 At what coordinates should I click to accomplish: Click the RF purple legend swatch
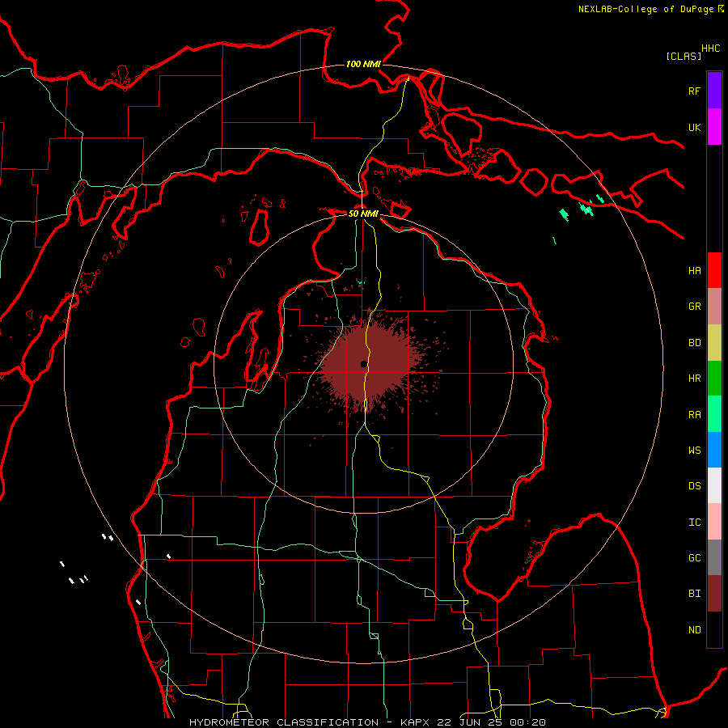point(714,91)
